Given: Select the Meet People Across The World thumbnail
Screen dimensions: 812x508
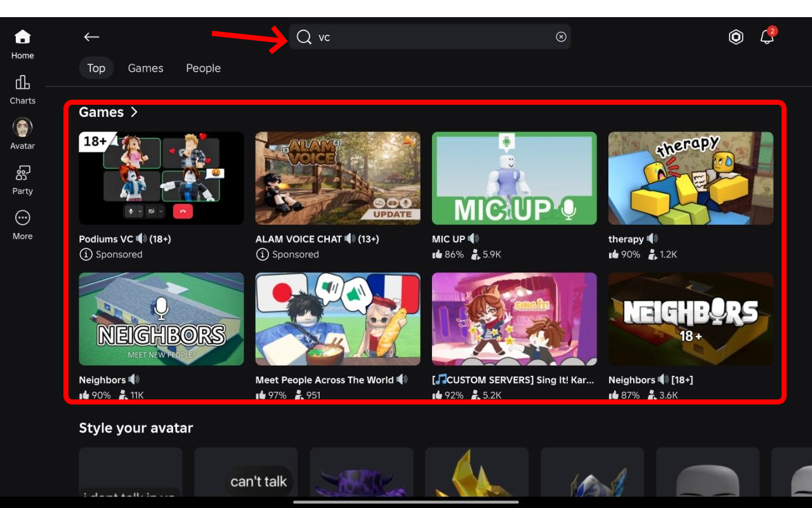Looking at the screenshot, I should [x=338, y=319].
